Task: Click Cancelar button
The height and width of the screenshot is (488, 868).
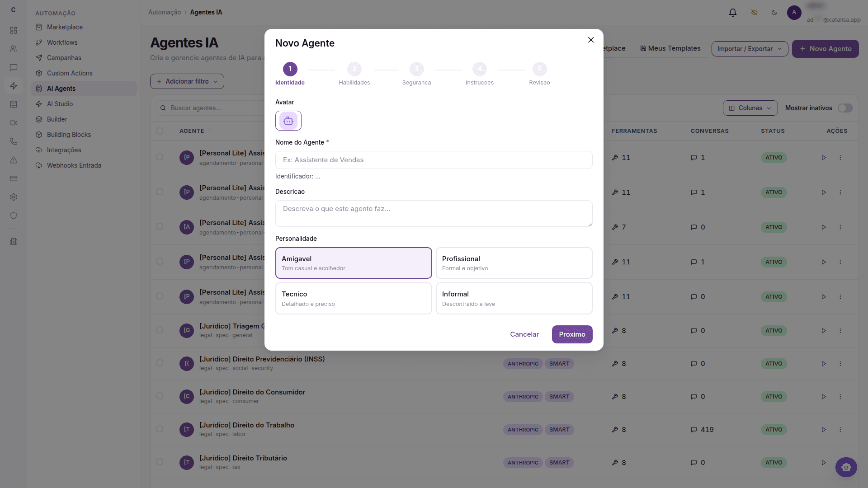Action: pyautogui.click(x=524, y=334)
